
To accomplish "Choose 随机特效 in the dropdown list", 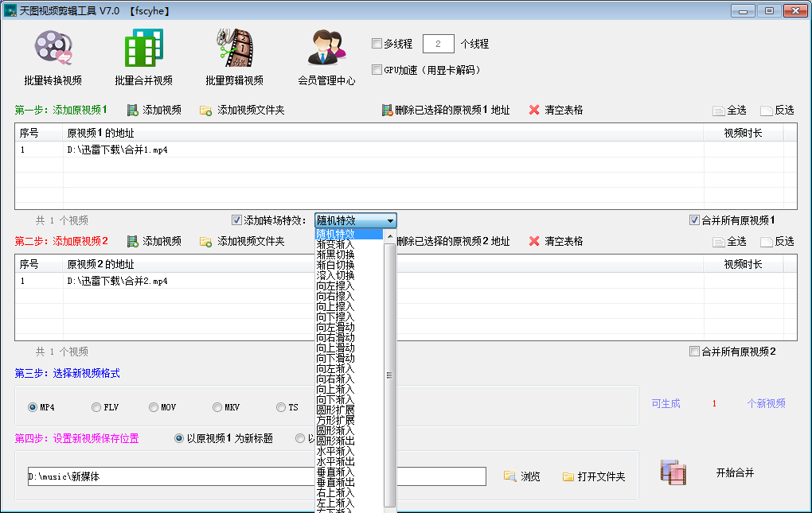I will (x=349, y=235).
